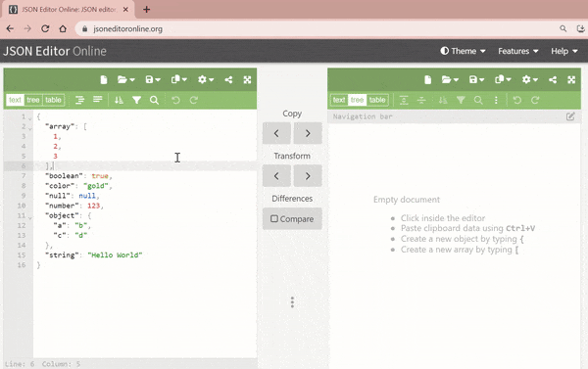588x369 pixels.
Task: Copy right document to the left panel
Action: point(276,133)
